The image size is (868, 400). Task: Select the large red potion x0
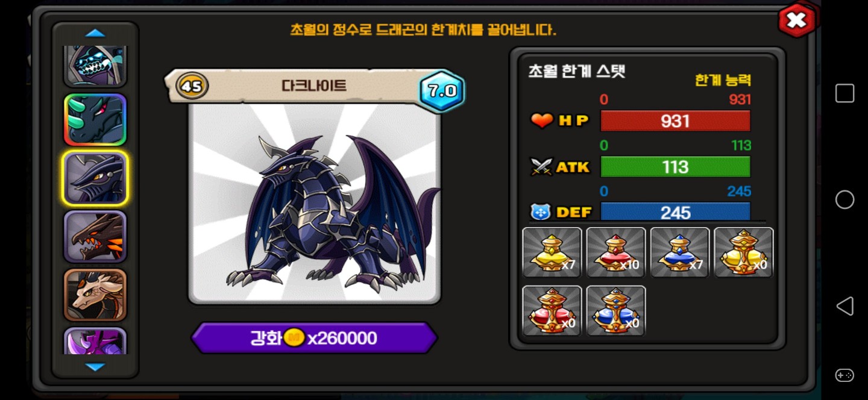tap(552, 311)
